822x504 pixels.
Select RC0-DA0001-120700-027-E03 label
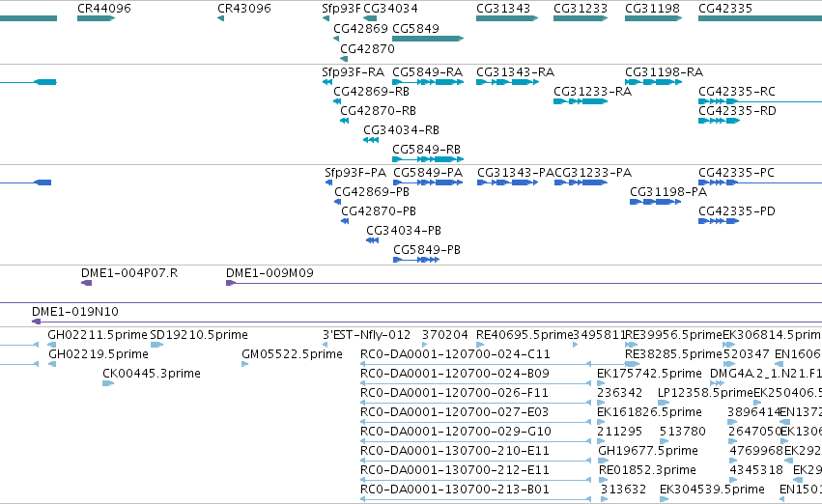(454, 412)
